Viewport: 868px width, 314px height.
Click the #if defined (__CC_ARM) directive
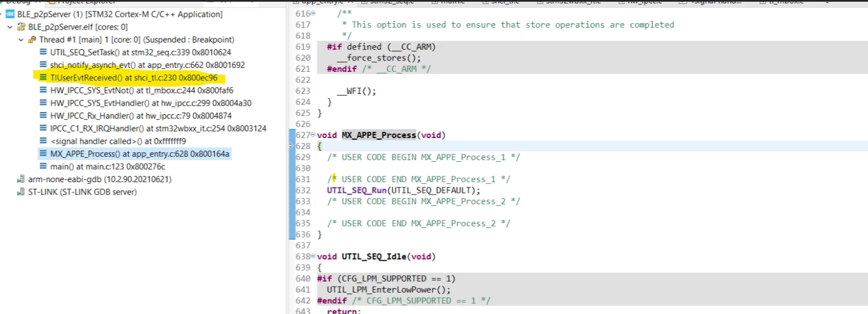tap(381, 46)
